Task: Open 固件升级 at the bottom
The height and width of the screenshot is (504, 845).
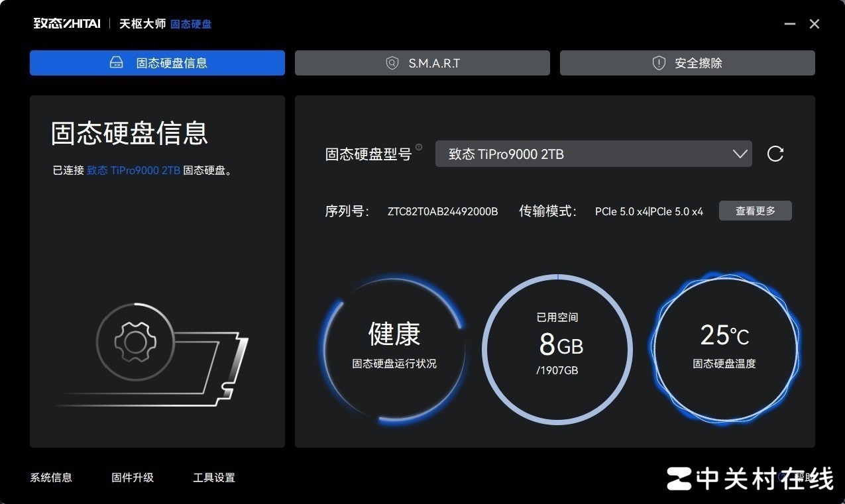Action: point(133,478)
